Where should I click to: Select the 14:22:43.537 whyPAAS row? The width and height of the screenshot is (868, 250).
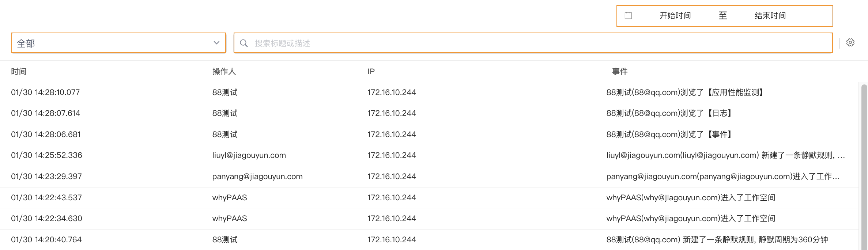point(429,198)
